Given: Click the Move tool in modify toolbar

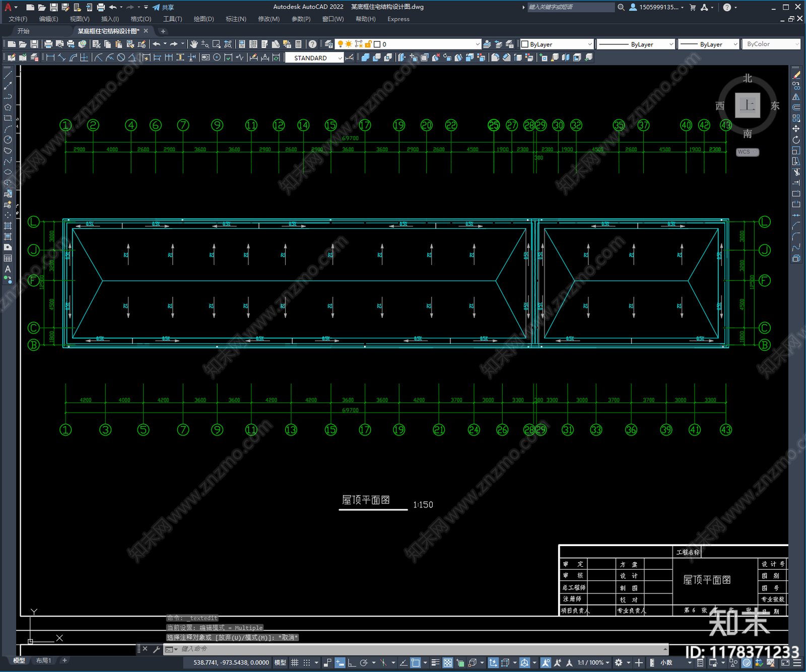Looking at the screenshot, I should click(x=796, y=129).
